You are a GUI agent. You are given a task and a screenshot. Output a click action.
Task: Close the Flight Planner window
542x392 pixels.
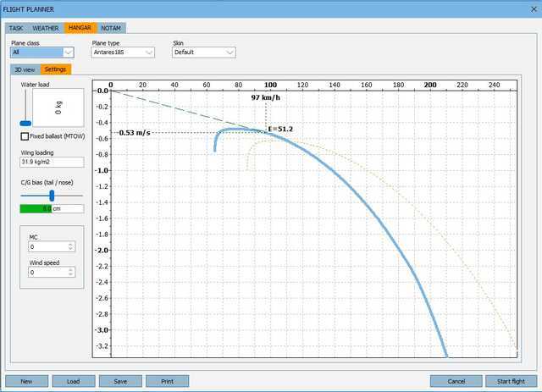(x=534, y=9)
